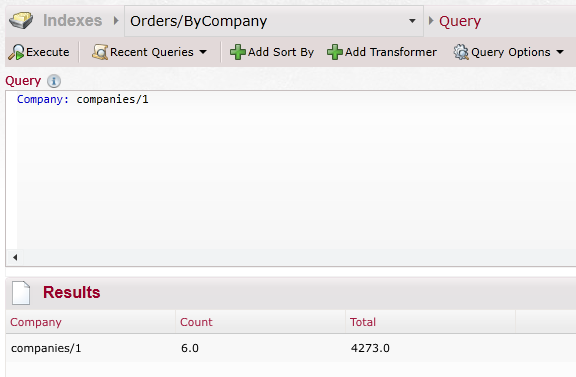Screen dimensions: 576x377
Task: Click the 'Company:' field name in query
Action: pos(43,99)
